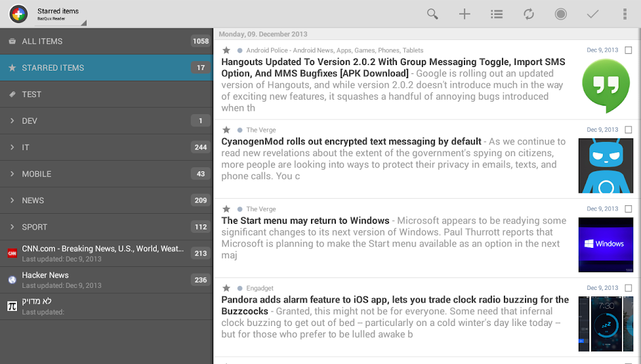Open the search magnifier icon
641x364 pixels.
point(432,14)
